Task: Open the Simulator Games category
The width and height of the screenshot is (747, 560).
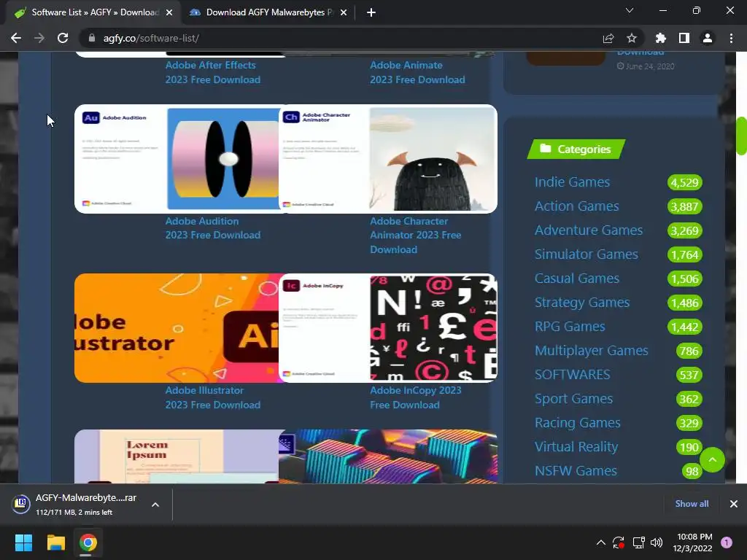Action: point(586,254)
